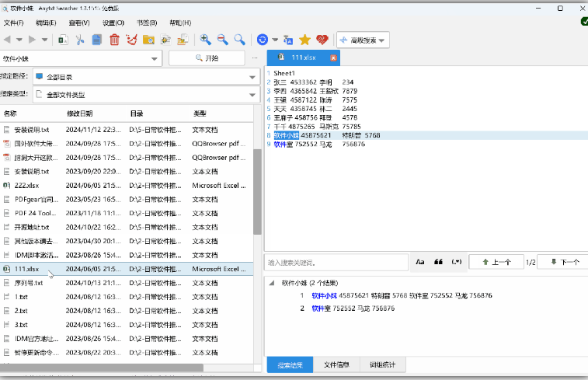The width and height of the screenshot is (588, 380).
Task: Switch to the 文件信息 tab
Action: tap(336, 364)
